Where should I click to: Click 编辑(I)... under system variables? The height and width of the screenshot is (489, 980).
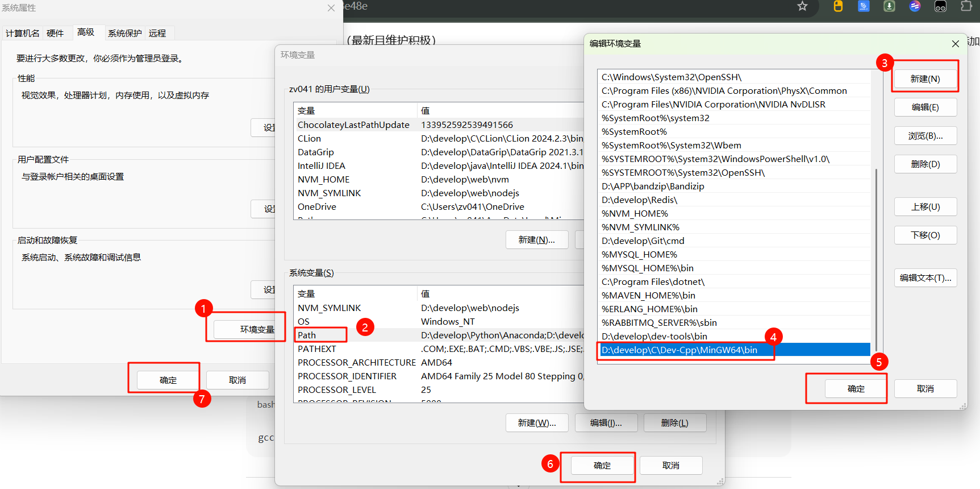606,423
